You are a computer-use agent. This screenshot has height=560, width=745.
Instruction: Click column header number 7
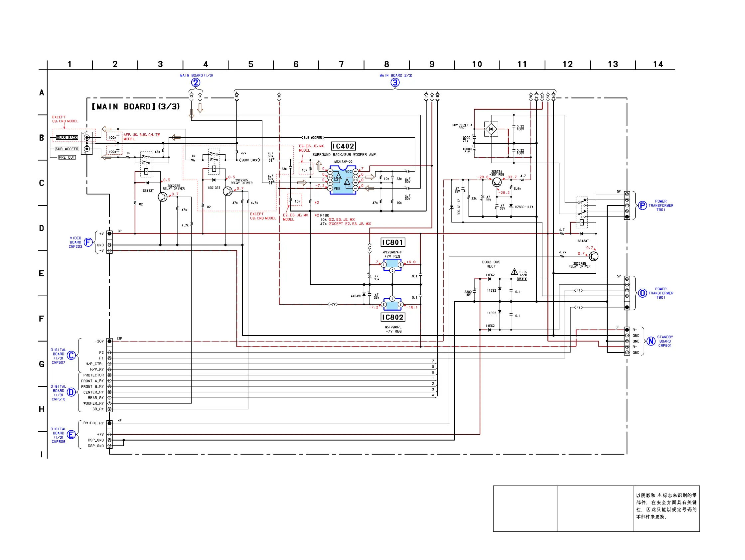(341, 64)
